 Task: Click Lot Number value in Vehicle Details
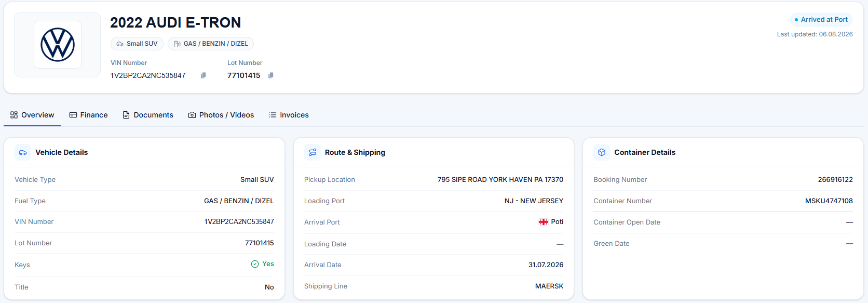pos(260,243)
